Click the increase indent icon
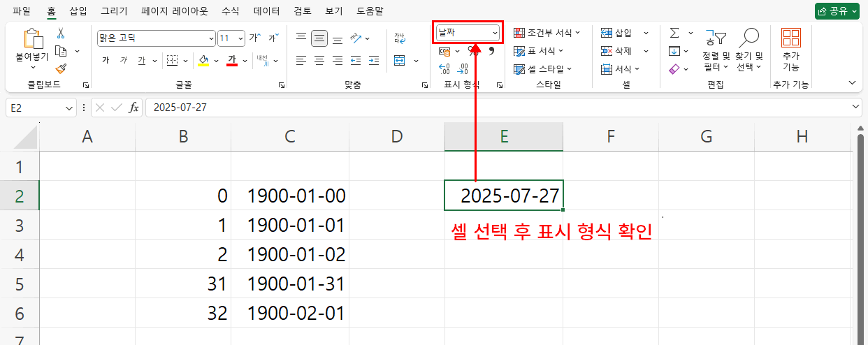This screenshot has height=345, width=868. (x=374, y=60)
